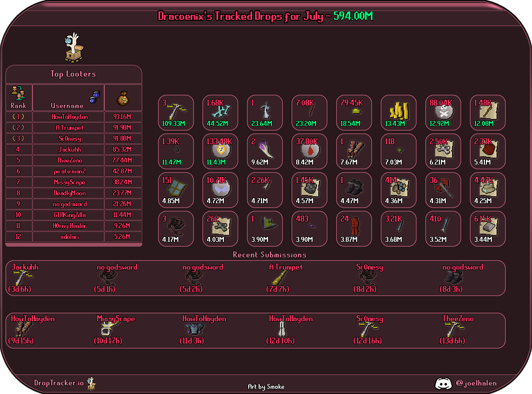The image size is (532, 394).
Task: Select 'pirate man2' in the leaderboard
Action: [69, 171]
